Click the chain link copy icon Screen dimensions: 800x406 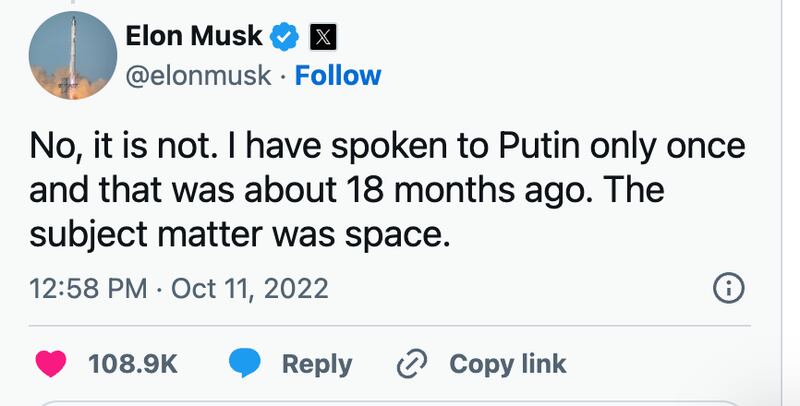pyautogui.click(x=412, y=363)
